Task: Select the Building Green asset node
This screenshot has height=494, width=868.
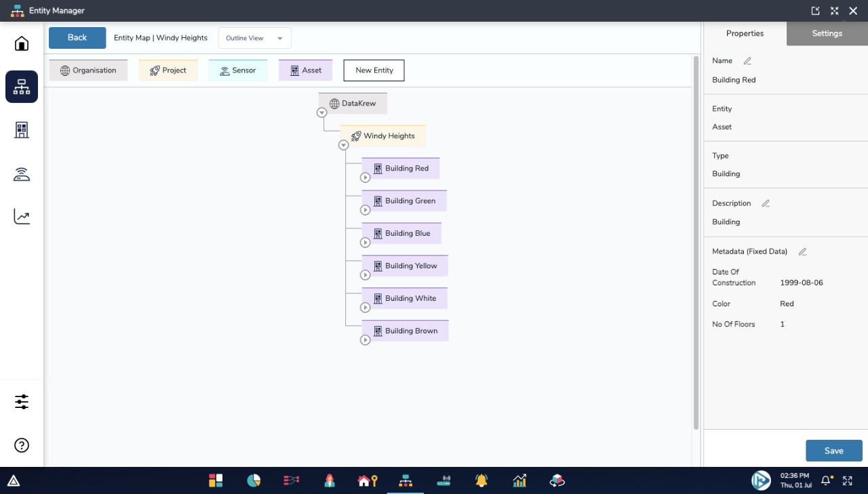Action: pos(404,201)
